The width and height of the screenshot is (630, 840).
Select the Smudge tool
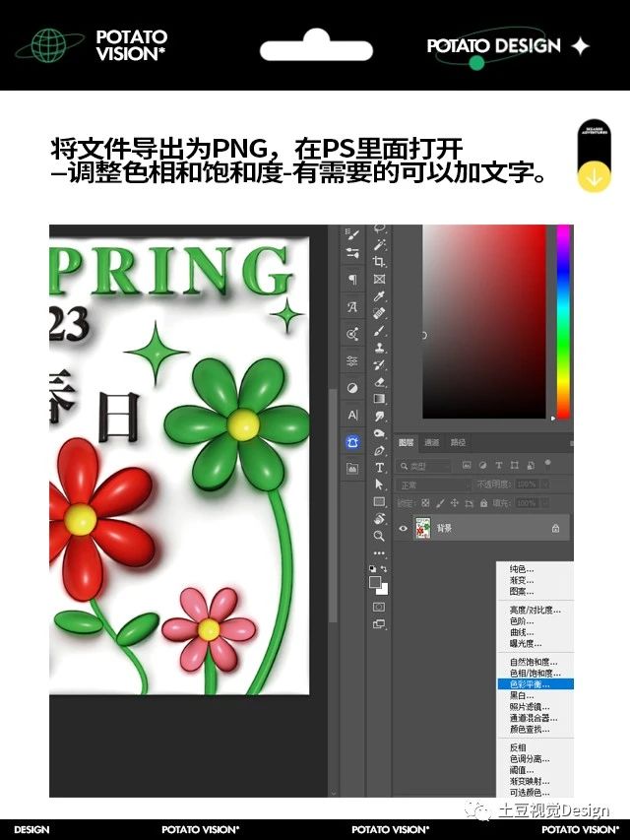pyautogui.click(x=379, y=417)
